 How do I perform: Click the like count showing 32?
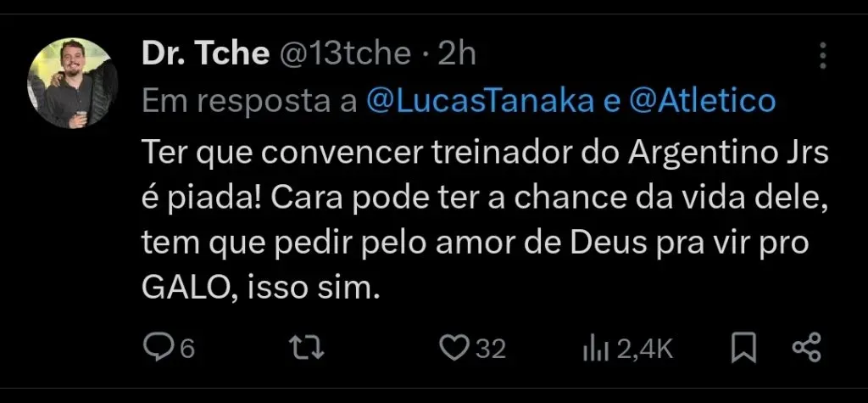[491, 349]
